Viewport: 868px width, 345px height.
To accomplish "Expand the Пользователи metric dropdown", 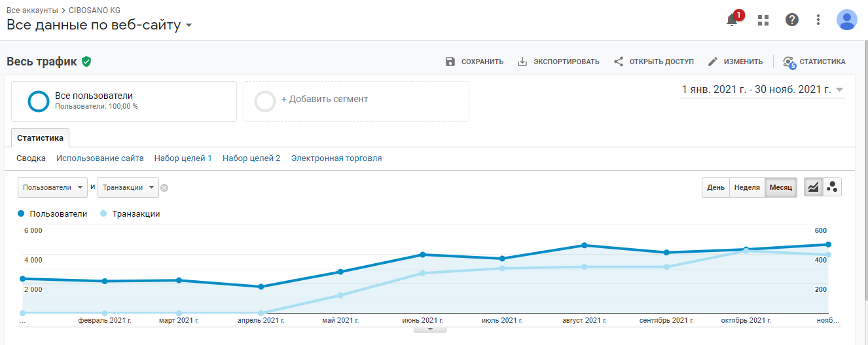I will (52, 187).
